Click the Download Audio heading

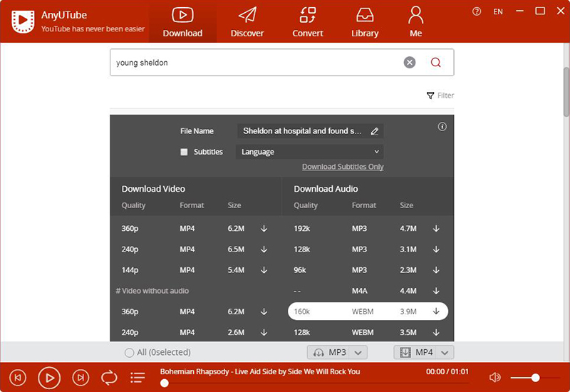pos(326,189)
